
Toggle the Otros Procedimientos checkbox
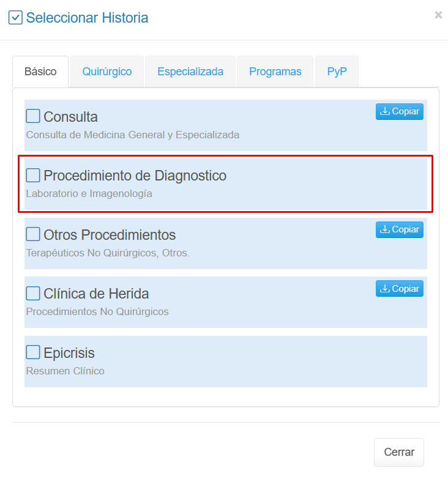33,234
